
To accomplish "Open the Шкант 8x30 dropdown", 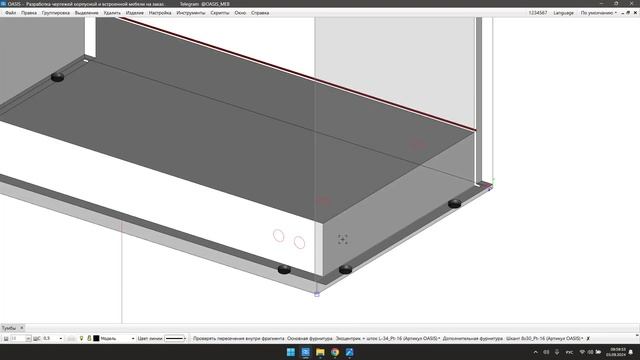I will coord(544,338).
